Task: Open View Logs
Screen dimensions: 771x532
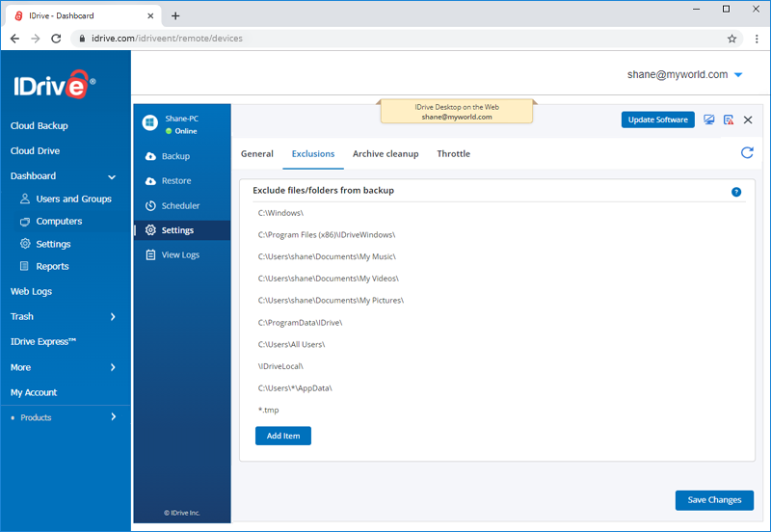Action: [173, 254]
